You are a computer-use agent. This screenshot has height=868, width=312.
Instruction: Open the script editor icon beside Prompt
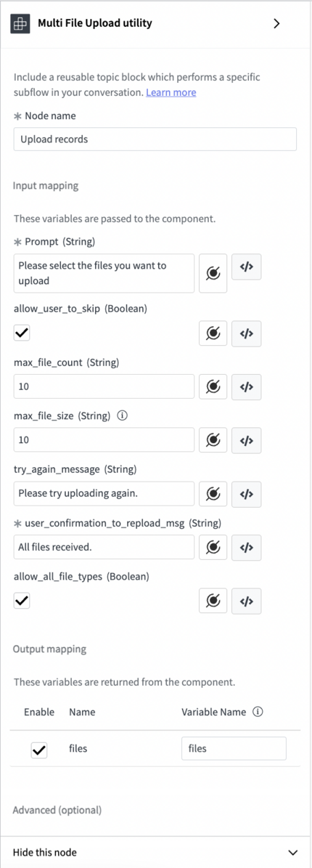[246, 267]
